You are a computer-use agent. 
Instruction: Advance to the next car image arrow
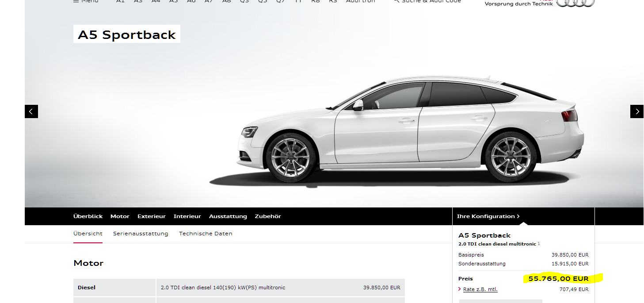(x=637, y=111)
